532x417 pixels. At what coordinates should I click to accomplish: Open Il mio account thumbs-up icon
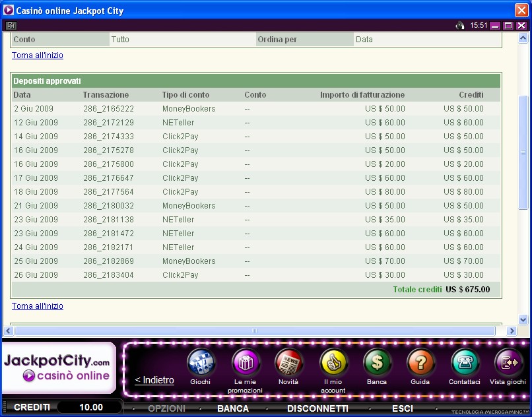coord(333,363)
